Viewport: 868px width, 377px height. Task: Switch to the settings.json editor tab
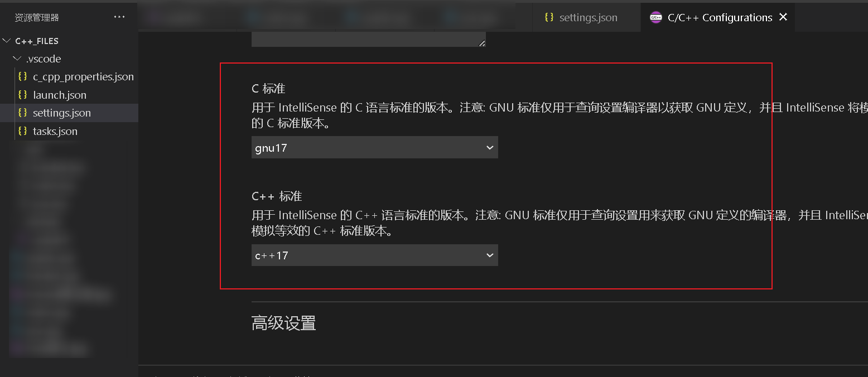click(587, 17)
